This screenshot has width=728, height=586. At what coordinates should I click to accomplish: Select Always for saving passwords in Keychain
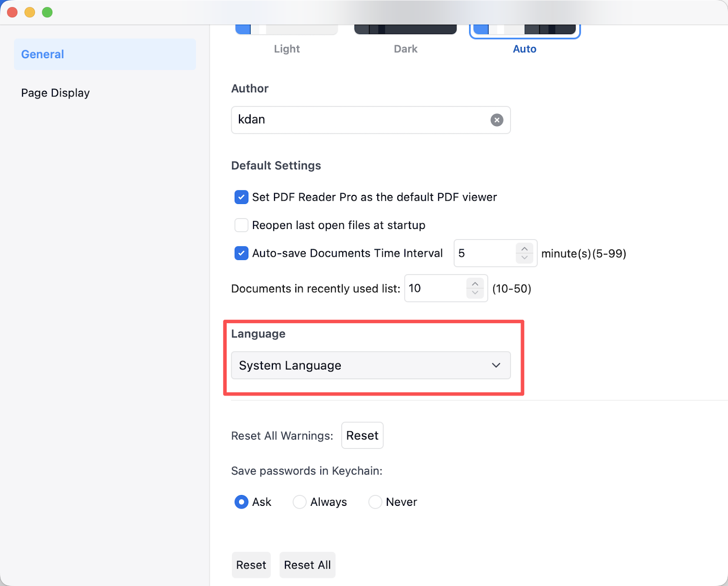(299, 502)
